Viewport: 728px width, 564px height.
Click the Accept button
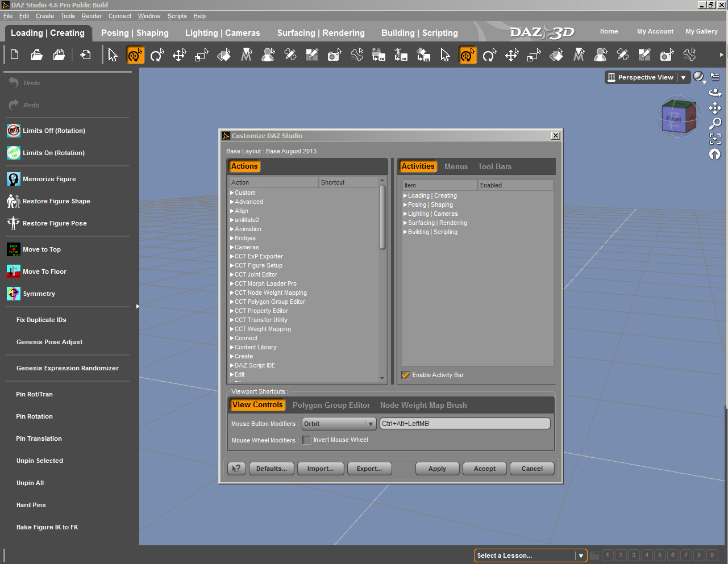coord(485,469)
